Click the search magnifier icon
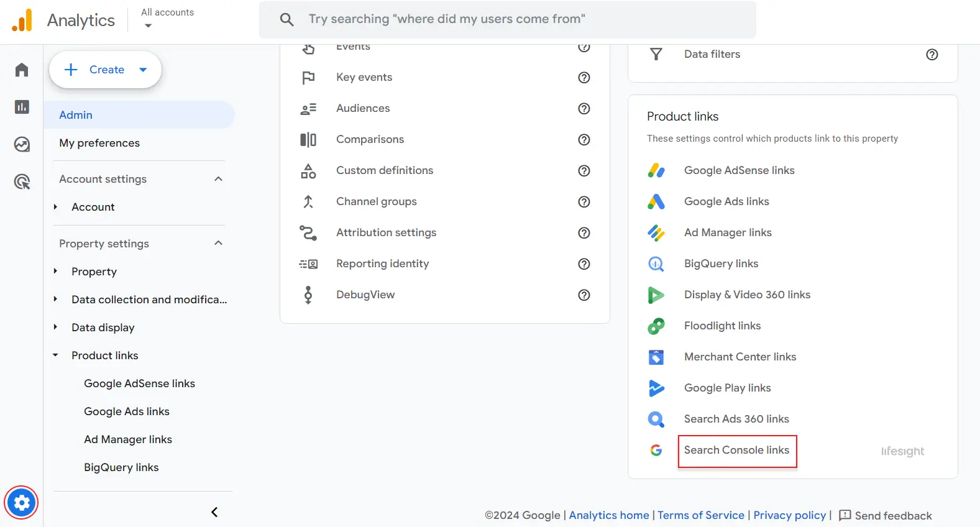 pos(286,19)
